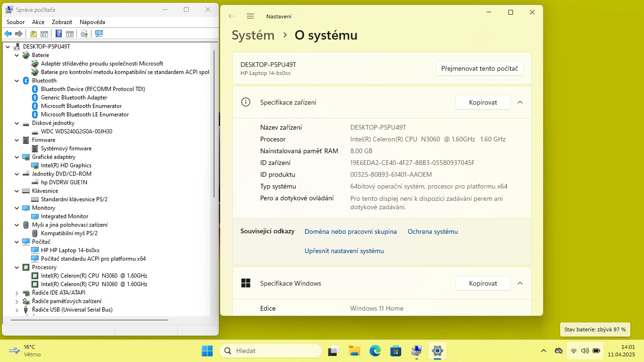The height and width of the screenshot is (362, 644).
Task: Toggle the console tree toolbar icon
Action: tap(44, 33)
